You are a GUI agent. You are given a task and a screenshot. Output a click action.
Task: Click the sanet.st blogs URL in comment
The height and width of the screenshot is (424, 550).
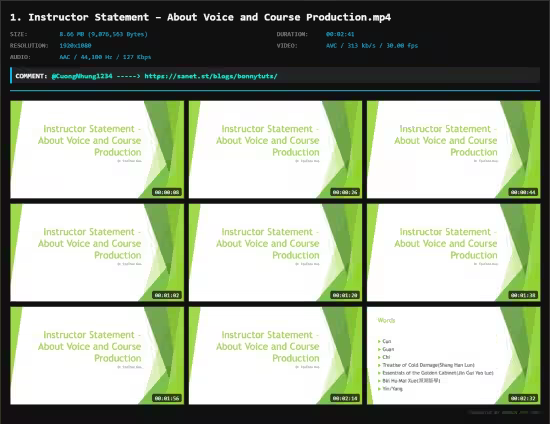(x=211, y=76)
